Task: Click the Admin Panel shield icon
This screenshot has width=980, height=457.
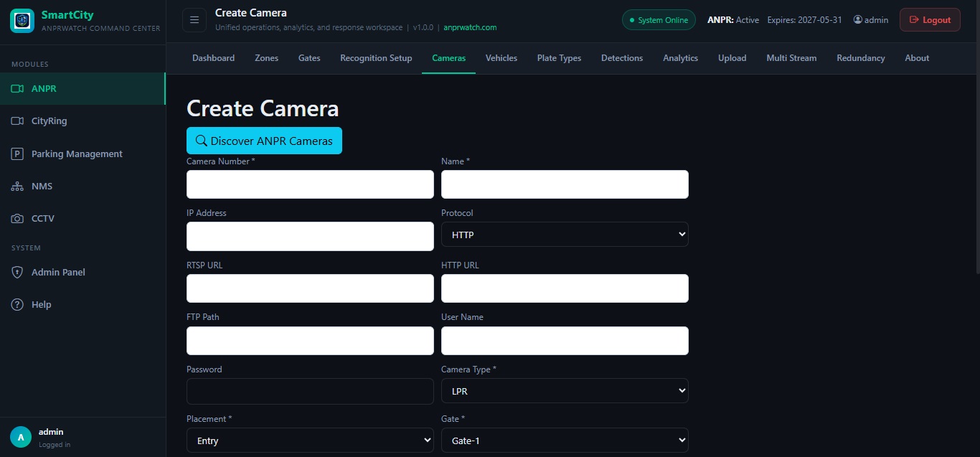Action: click(17, 272)
